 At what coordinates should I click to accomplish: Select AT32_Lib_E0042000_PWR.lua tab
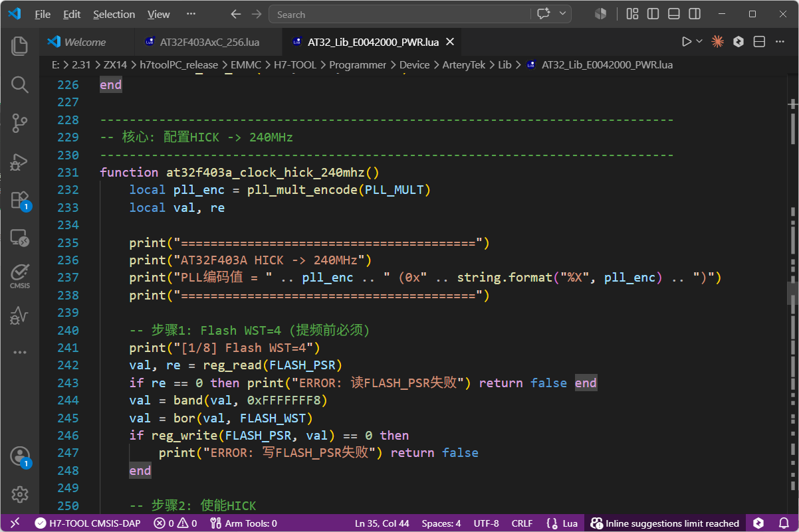pos(373,42)
